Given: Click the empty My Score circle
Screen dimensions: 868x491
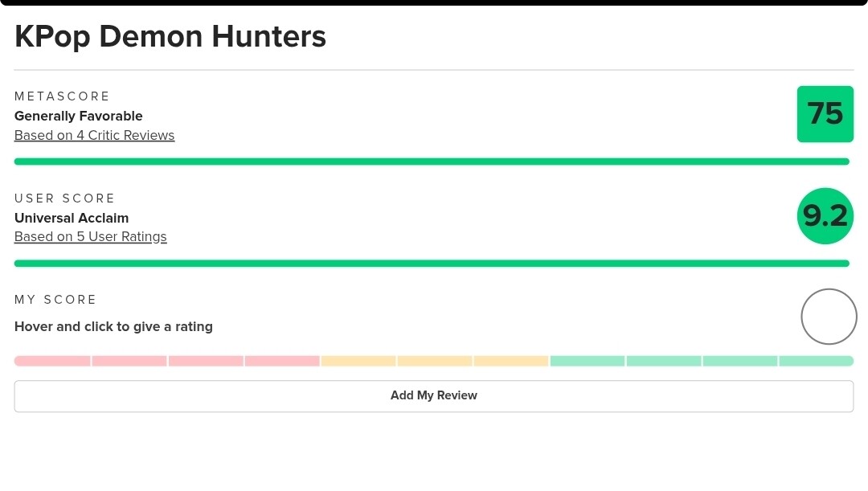Looking at the screenshot, I should pos(829,317).
